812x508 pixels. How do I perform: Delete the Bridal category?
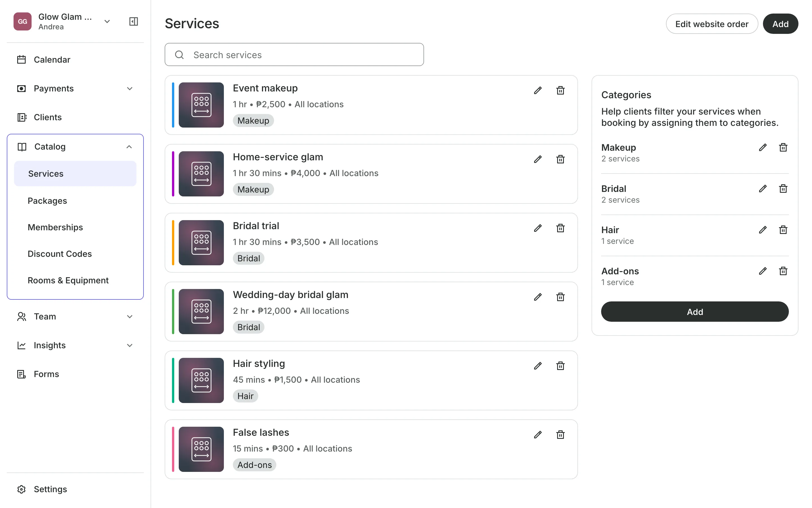783,189
